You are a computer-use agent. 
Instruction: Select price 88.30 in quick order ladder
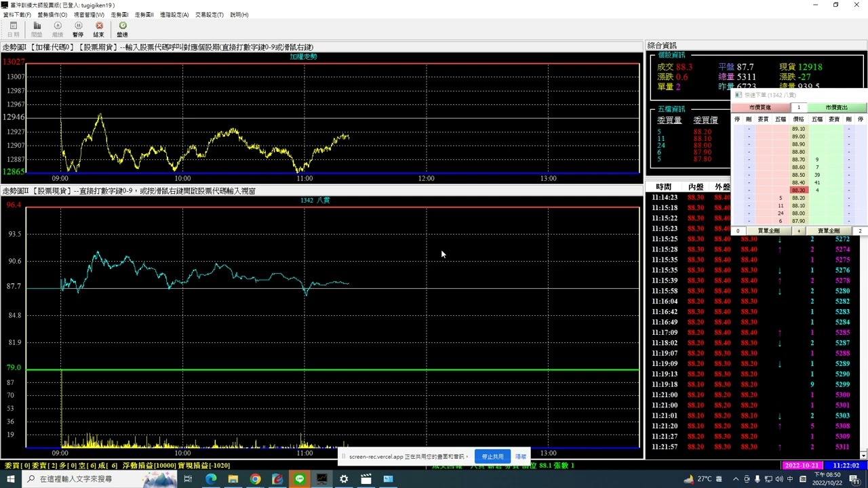799,190
